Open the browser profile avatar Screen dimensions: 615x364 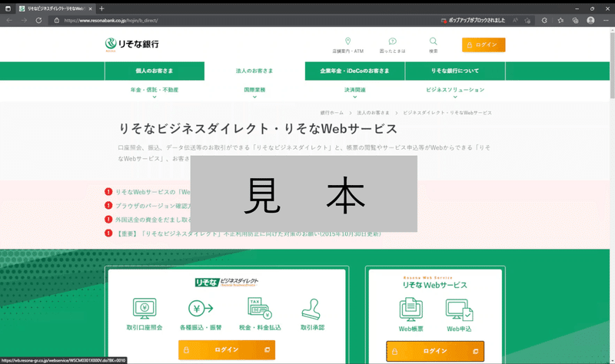click(590, 21)
